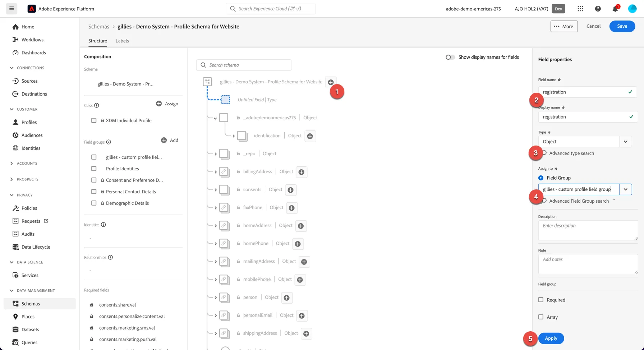Switch to the Labels tab
Image resolution: width=644 pixels, height=350 pixels.
coord(122,41)
